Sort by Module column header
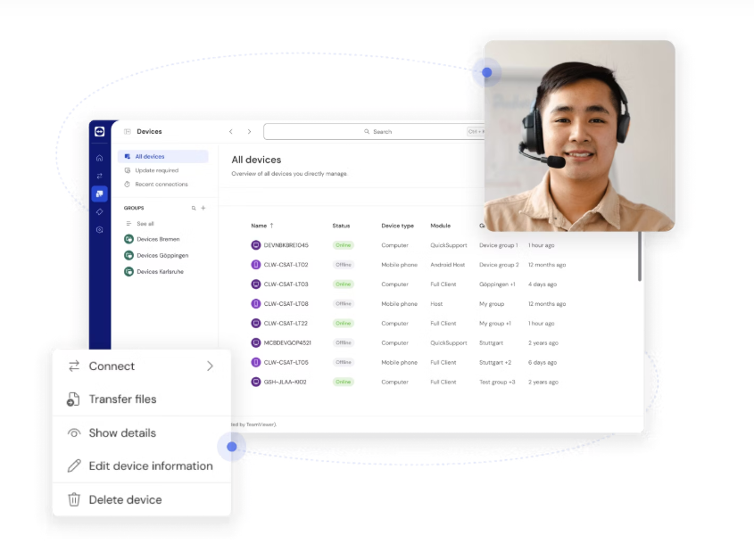The height and width of the screenshot is (560, 754). [441, 226]
